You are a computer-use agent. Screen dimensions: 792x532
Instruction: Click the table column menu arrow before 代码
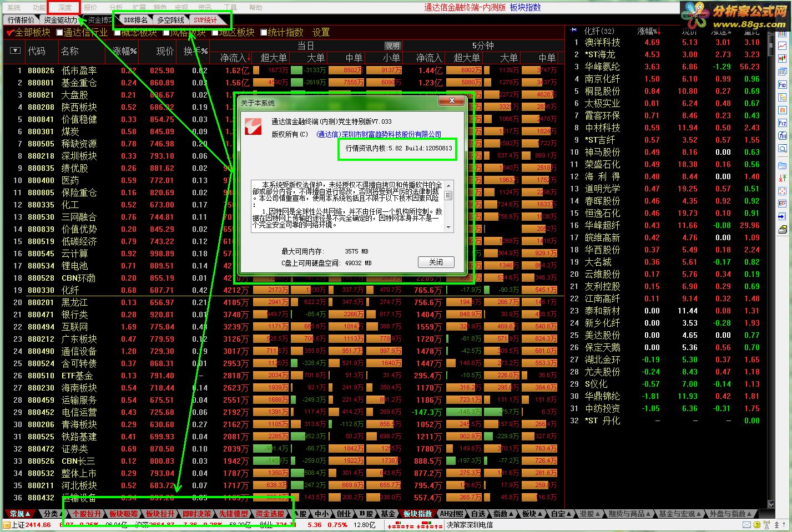(x=15, y=51)
